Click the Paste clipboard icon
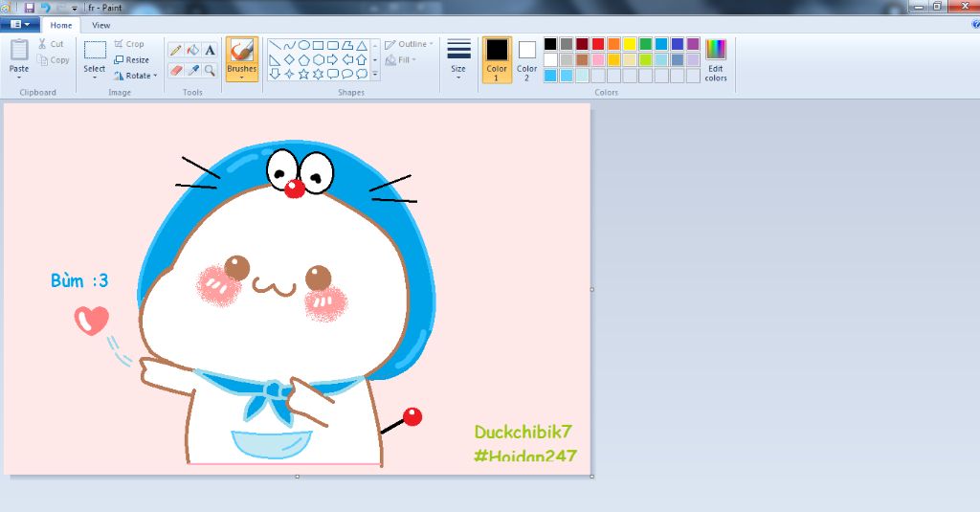This screenshot has width=980, height=512. (x=19, y=50)
